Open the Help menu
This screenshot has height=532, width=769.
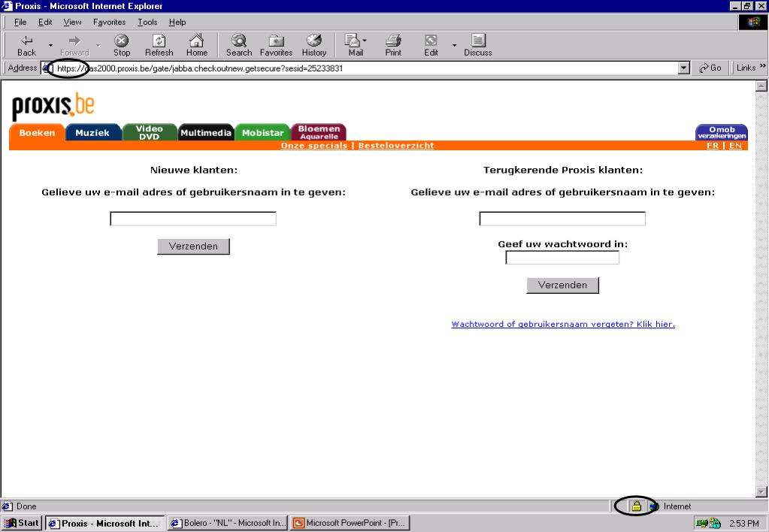[x=177, y=22]
